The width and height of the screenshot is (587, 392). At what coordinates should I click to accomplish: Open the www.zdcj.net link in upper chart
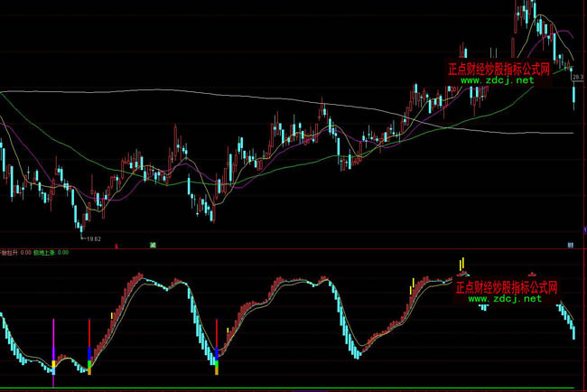coord(498,80)
